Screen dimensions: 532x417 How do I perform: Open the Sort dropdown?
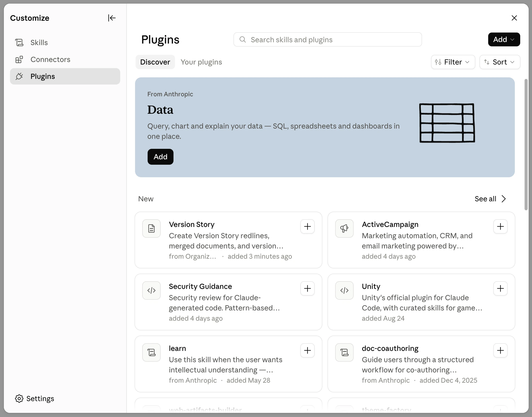[500, 62]
